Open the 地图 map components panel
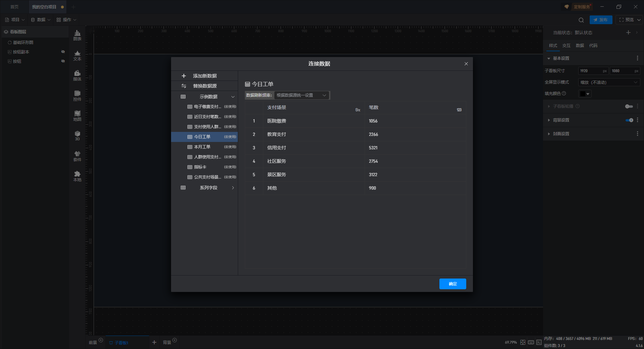Image resolution: width=644 pixels, height=349 pixels. pos(77,116)
